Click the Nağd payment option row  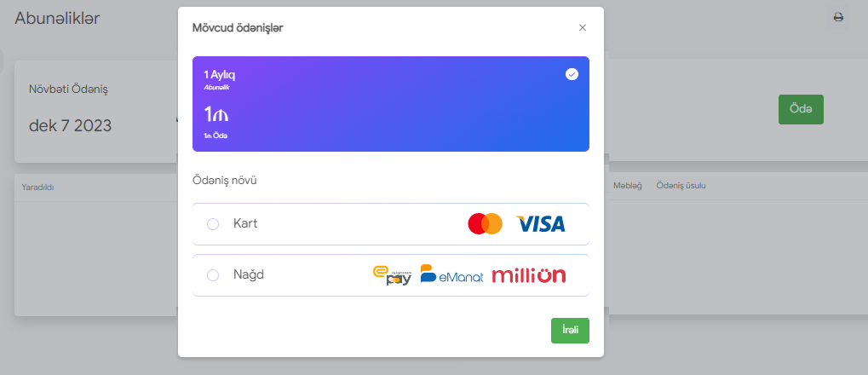point(391,275)
